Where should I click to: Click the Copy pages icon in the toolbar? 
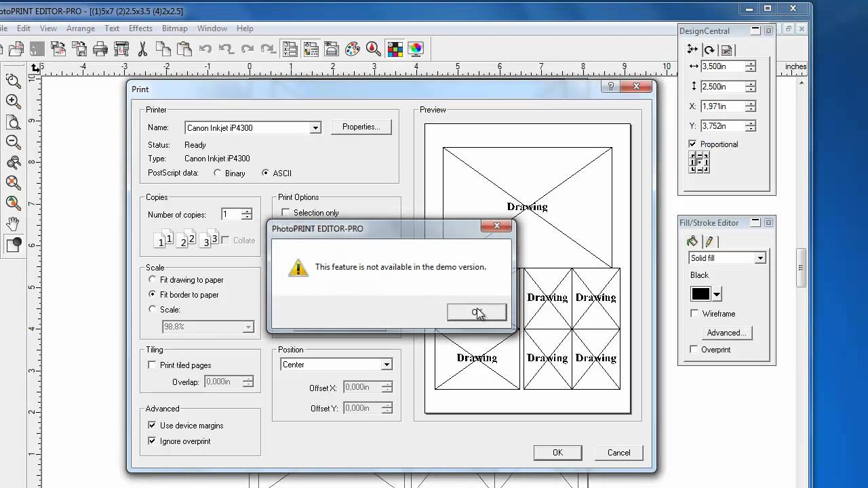163,49
